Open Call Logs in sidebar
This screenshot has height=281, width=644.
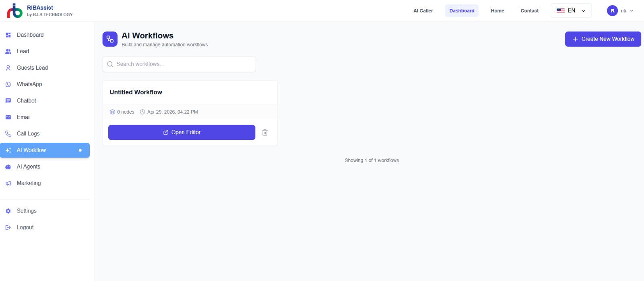pyautogui.click(x=45, y=134)
